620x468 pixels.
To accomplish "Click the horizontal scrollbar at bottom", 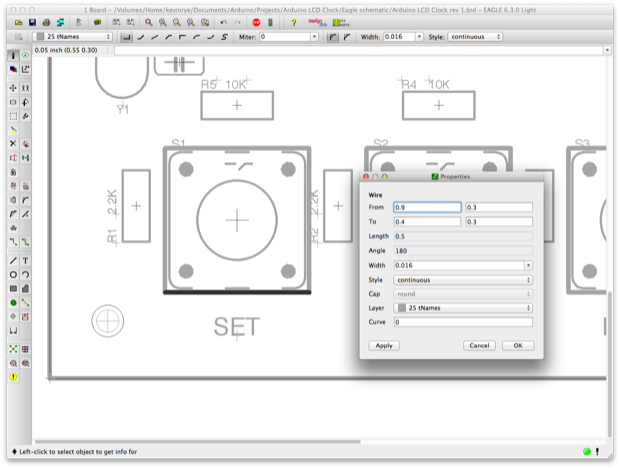I will tap(198, 442).
